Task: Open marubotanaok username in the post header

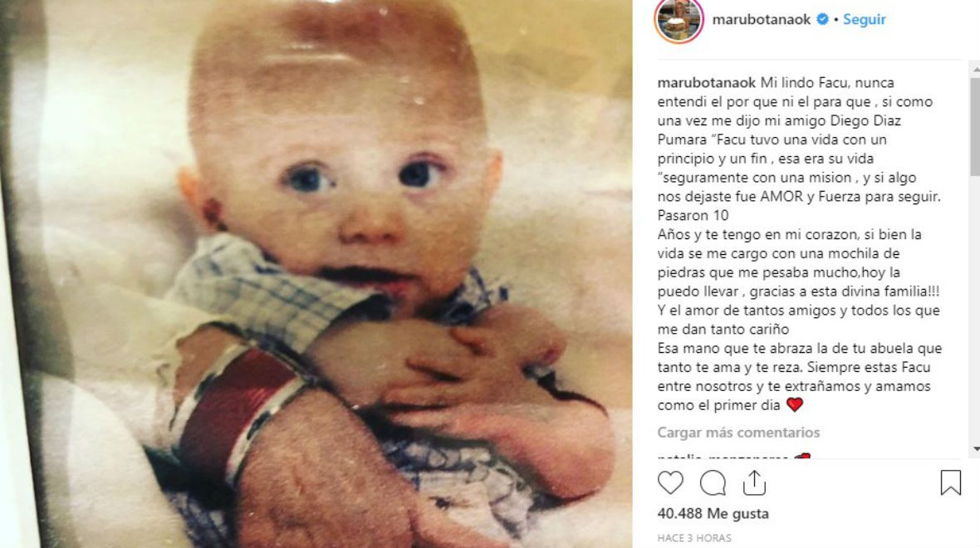Action: coord(762,19)
